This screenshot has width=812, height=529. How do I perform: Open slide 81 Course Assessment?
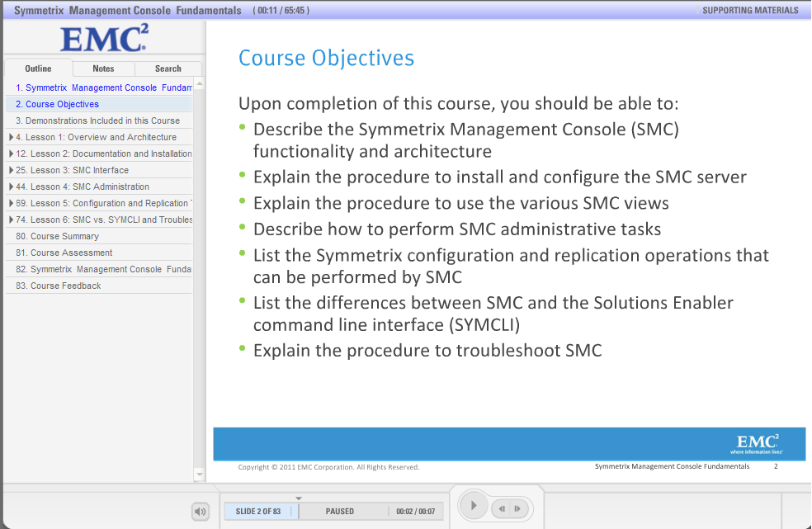pos(99,253)
